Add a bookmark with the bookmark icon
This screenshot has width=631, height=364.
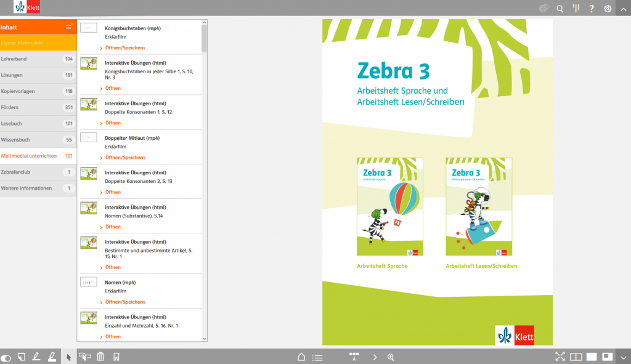[x=116, y=357]
